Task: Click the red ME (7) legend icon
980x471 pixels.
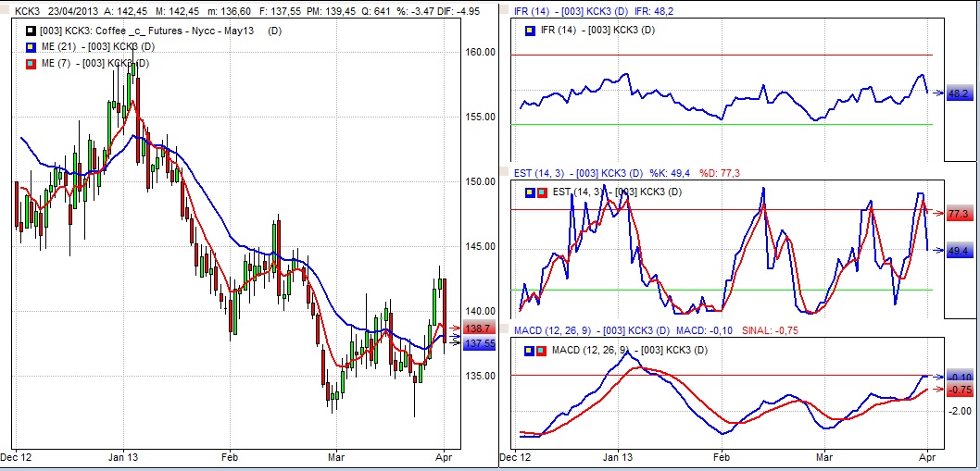Action: [31, 63]
